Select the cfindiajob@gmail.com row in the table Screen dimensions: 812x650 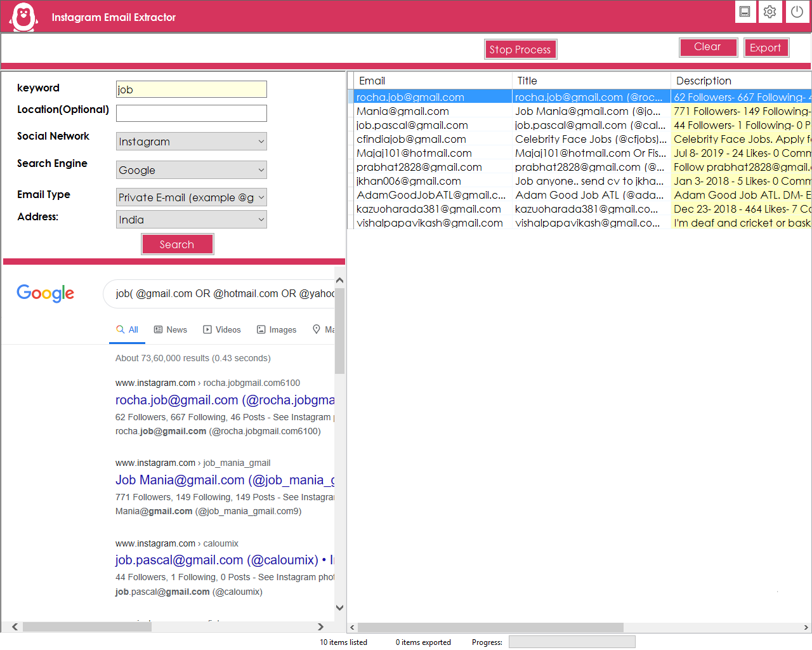(x=411, y=139)
